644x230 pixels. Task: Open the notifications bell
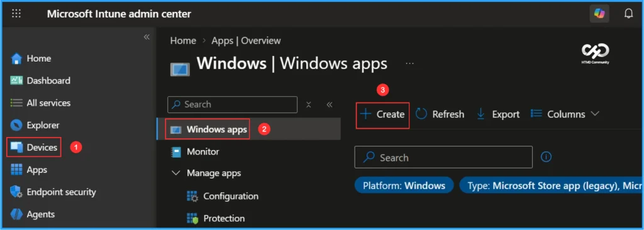[x=628, y=14]
